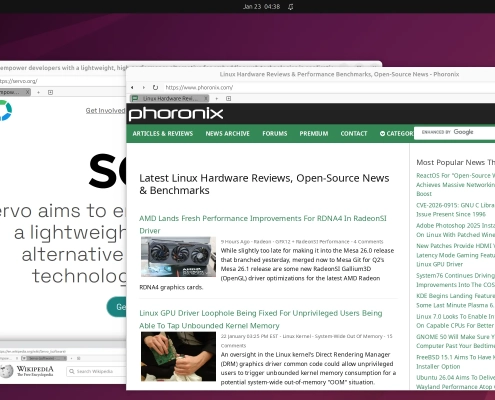This screenshot has height=400, width=495.
Task: Open a new window from the Phoronix tab bar
Action: (x=229, y=98)
